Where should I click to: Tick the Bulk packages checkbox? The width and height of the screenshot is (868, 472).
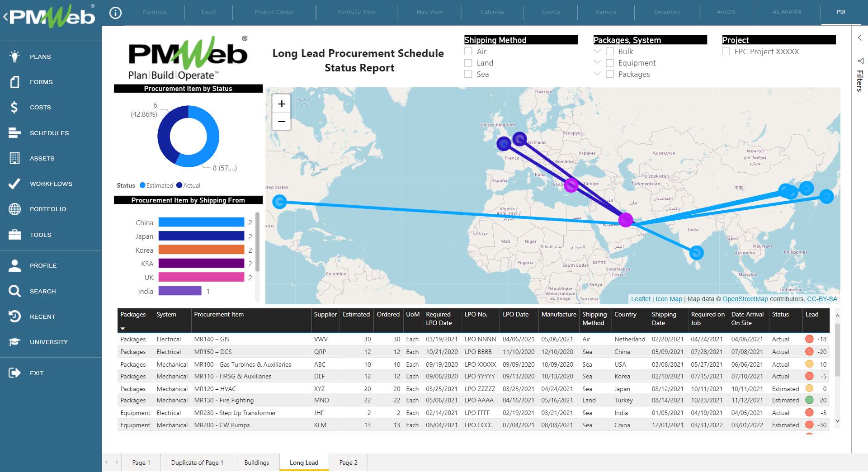(610, 52)
